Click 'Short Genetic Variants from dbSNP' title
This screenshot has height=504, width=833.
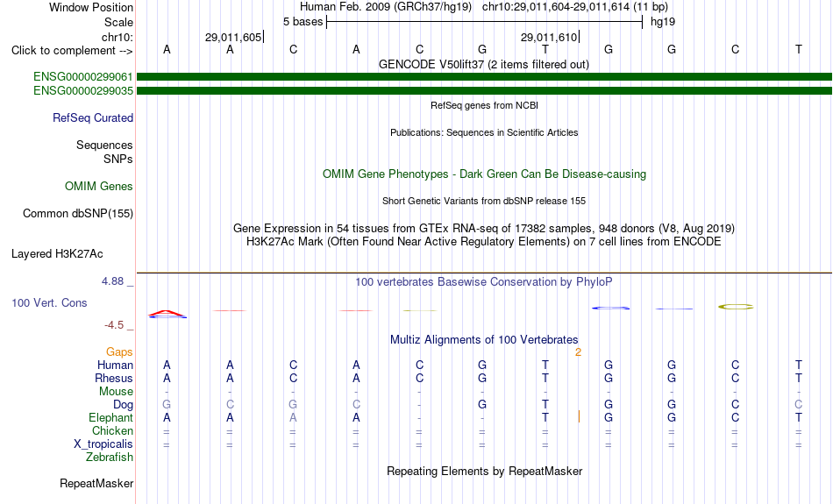484,201
